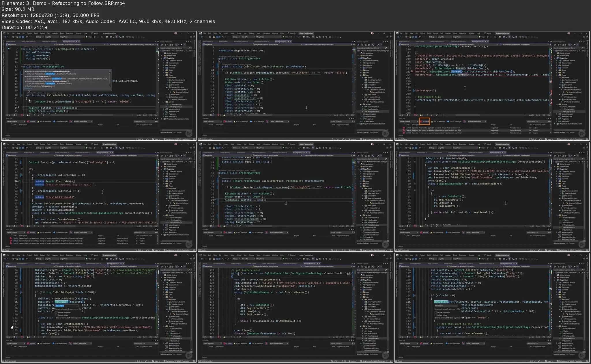Viewport: 591px width, 364px height.
Task: Click Collapse All in the Solution Explorer toolbar
Action: pos(170,45)
